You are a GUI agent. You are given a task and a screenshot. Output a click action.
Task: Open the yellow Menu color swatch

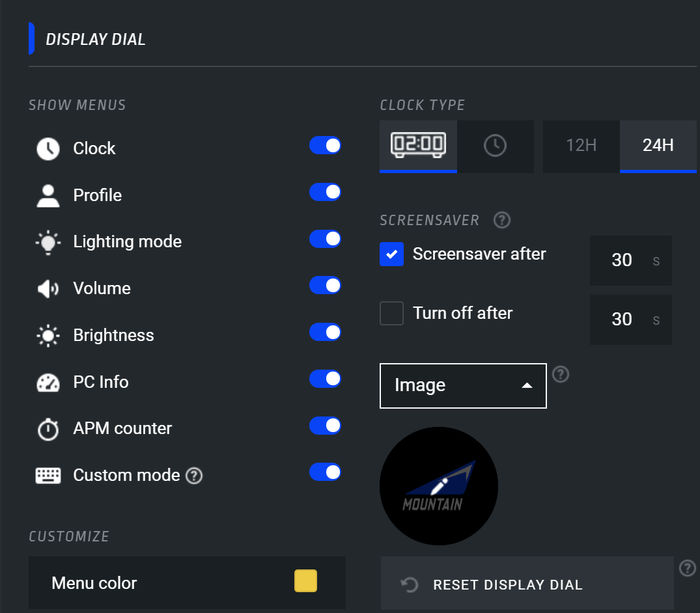point(305,581)
